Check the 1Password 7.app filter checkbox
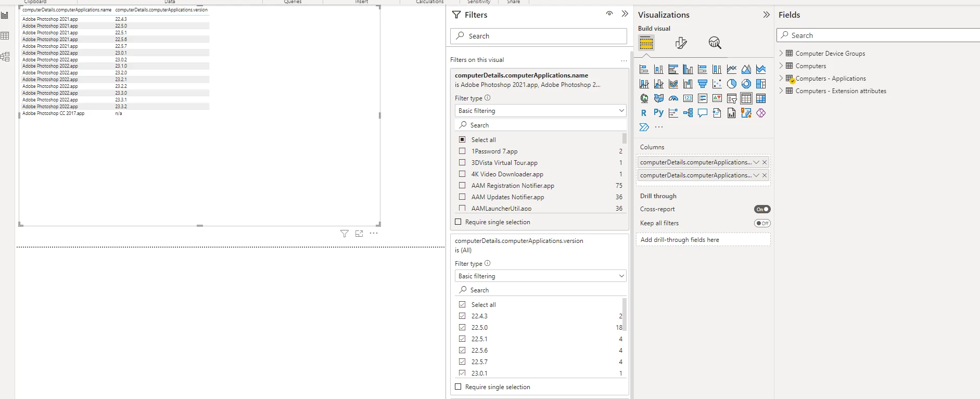This screenshot has width=980, height=399. pos(462,151)
